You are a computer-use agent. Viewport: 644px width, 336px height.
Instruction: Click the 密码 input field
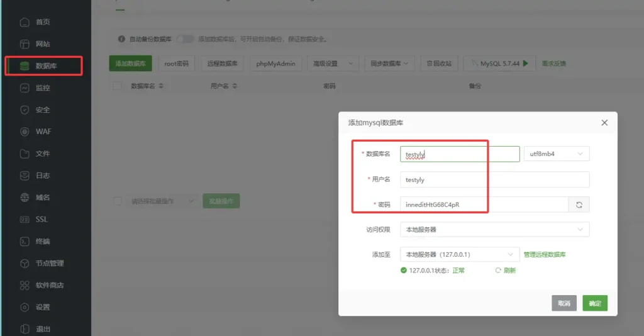[484, 204]
